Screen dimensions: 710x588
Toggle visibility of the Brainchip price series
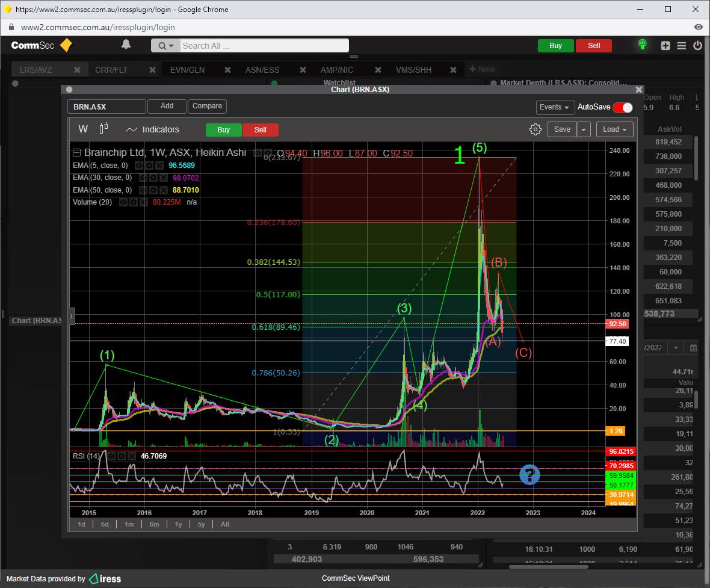click(x=257, y=153)
